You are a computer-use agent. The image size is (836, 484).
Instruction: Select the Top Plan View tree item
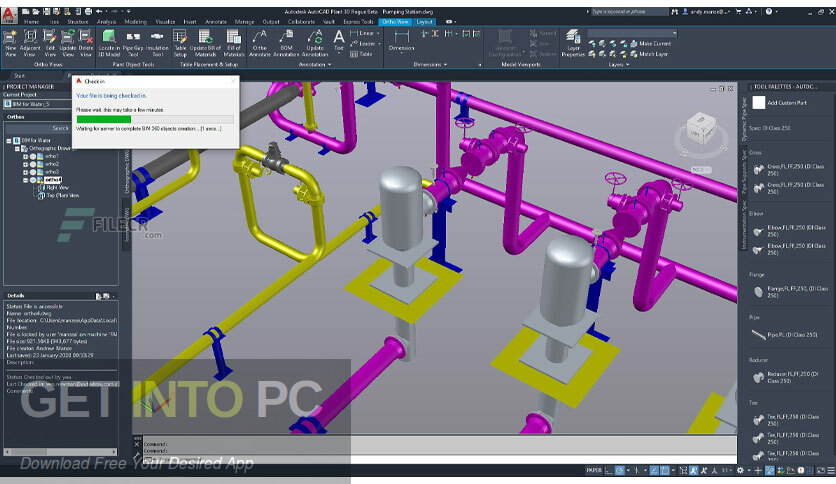[x=62, y=196]
